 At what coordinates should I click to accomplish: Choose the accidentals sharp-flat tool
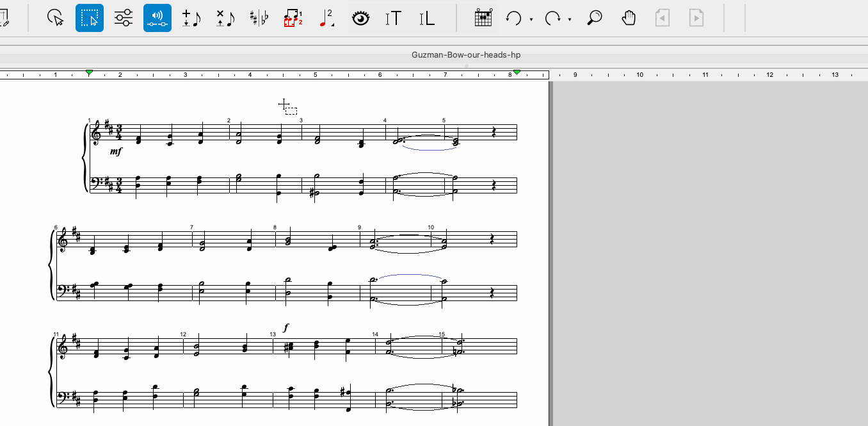point(259,18)
